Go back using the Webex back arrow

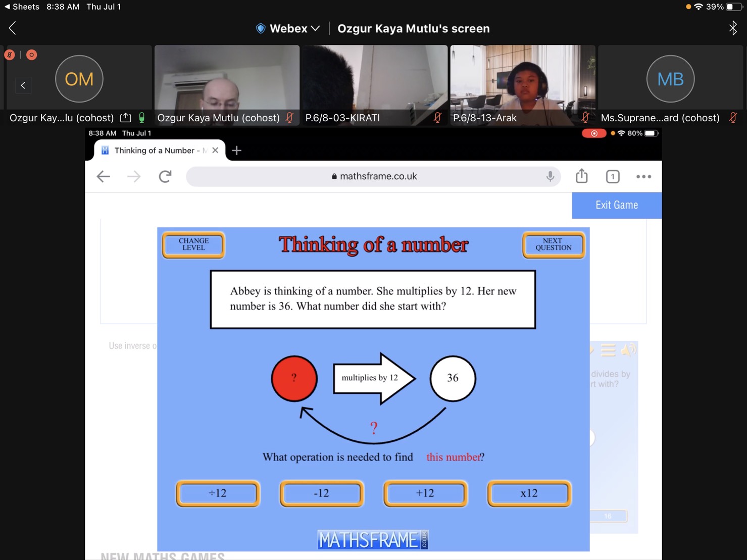coord(13,28)
